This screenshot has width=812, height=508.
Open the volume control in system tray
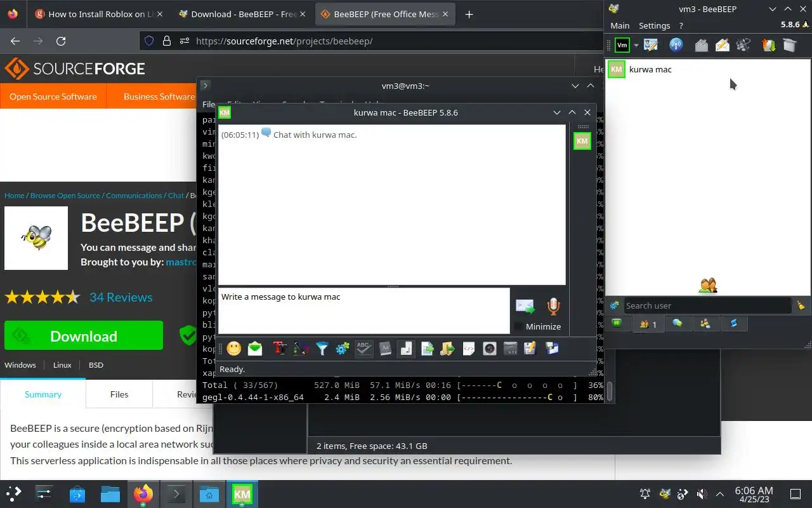pos(701,494)
